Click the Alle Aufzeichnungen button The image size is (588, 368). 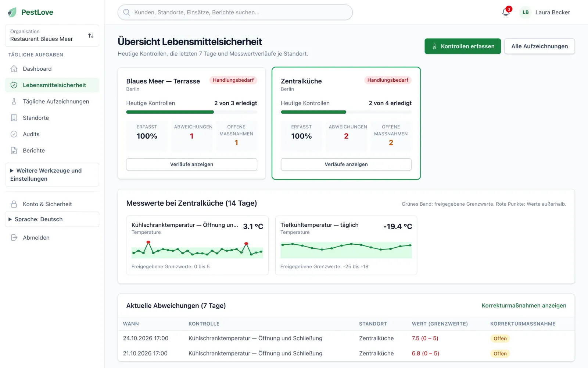point(539,46)
